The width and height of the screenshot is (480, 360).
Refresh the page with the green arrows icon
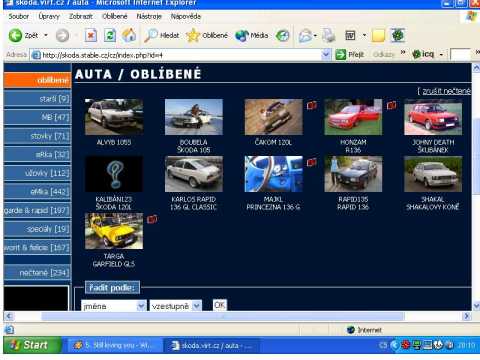(110, 35)
